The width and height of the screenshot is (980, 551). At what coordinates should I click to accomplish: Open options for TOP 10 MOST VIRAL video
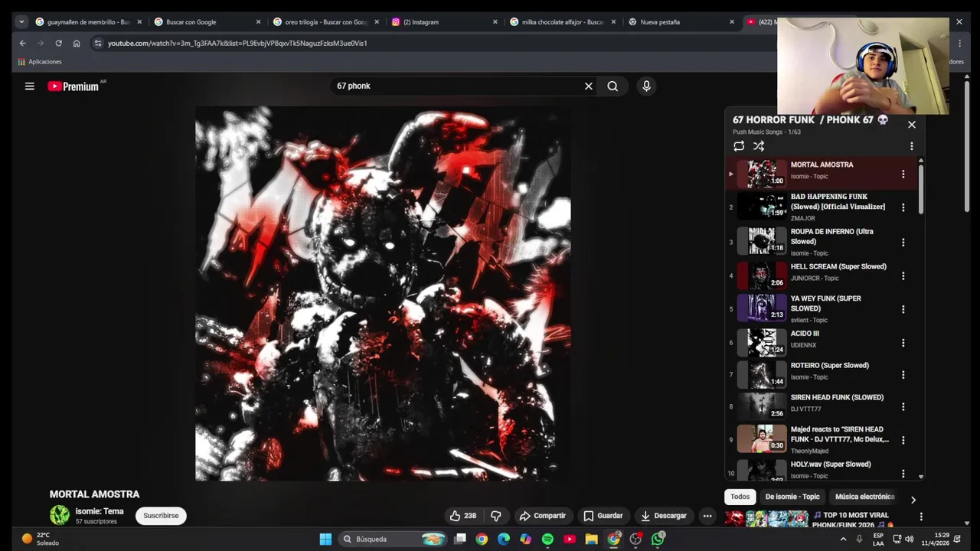point(921,517)
